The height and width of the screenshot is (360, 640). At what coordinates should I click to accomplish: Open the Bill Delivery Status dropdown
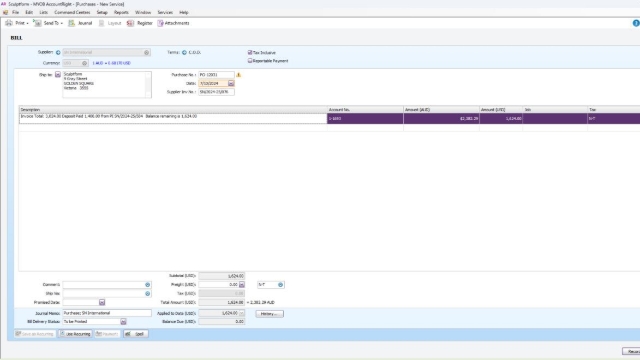pyautogui.click(x=123, y=322)
